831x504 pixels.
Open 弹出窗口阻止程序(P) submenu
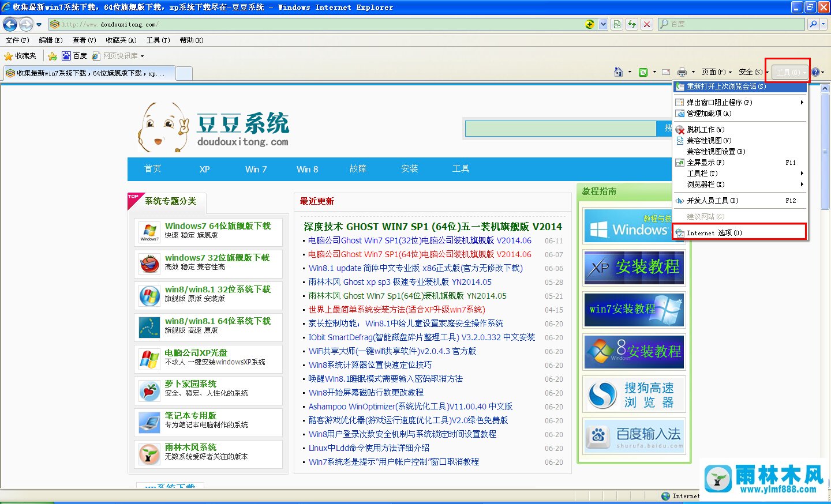(740, 103)
